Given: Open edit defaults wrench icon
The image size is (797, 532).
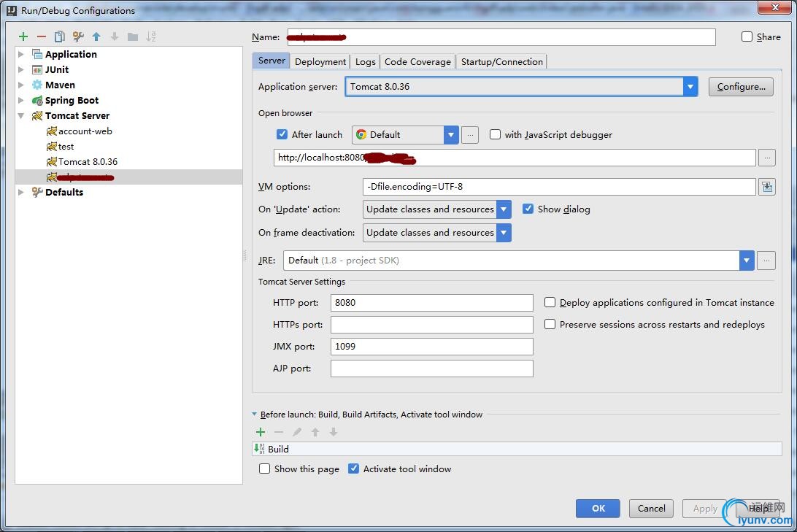Looking at the screenshot, I should point(78,36).
